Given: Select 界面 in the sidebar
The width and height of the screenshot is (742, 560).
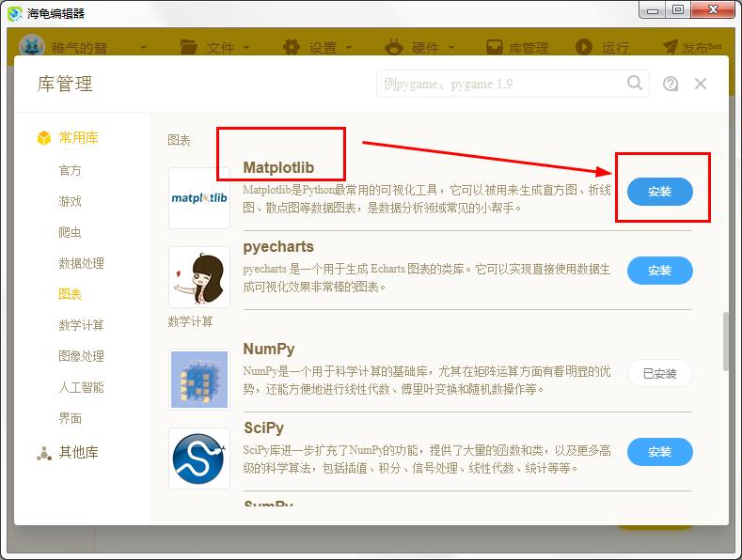Looking at the screenshot, I should click(70, 418).
